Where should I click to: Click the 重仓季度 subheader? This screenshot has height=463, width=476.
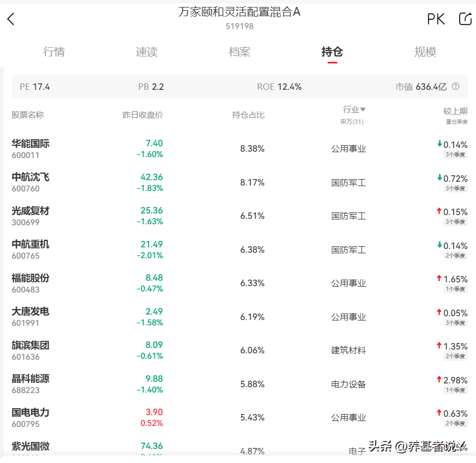457,122
